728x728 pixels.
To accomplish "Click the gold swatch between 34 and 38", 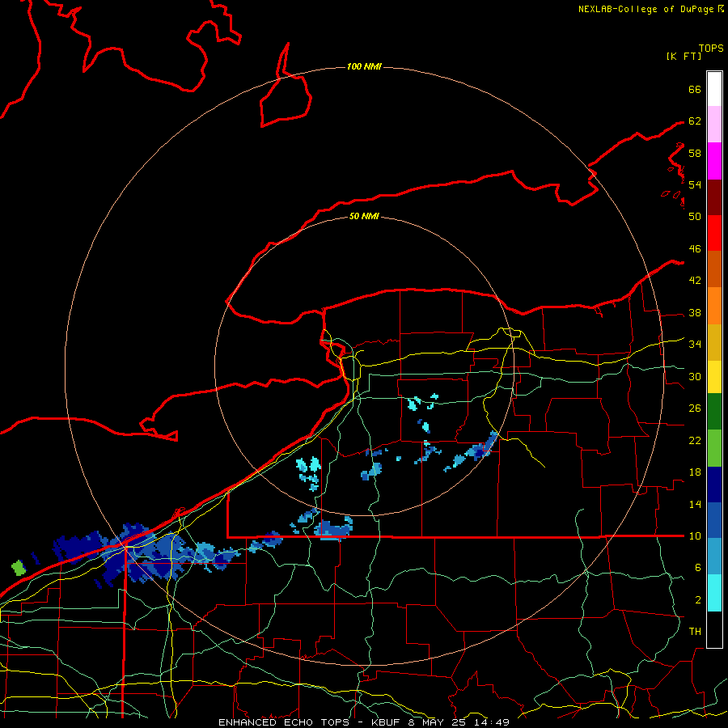I will [714, 342].
